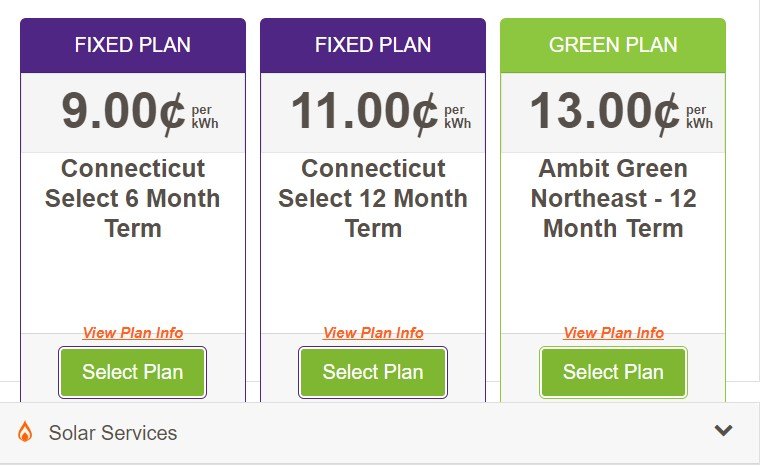Click the green Green Plan header
Image resolution: width=777 pixels, height=466 pixels.
(613, 45)
